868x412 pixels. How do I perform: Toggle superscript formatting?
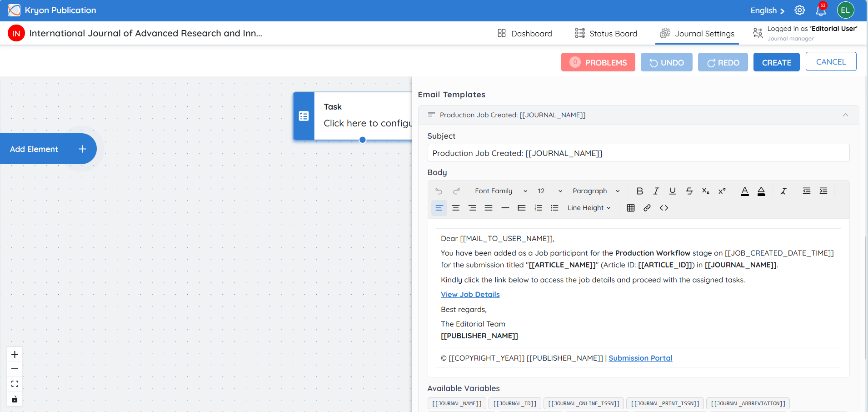point(722,191)
